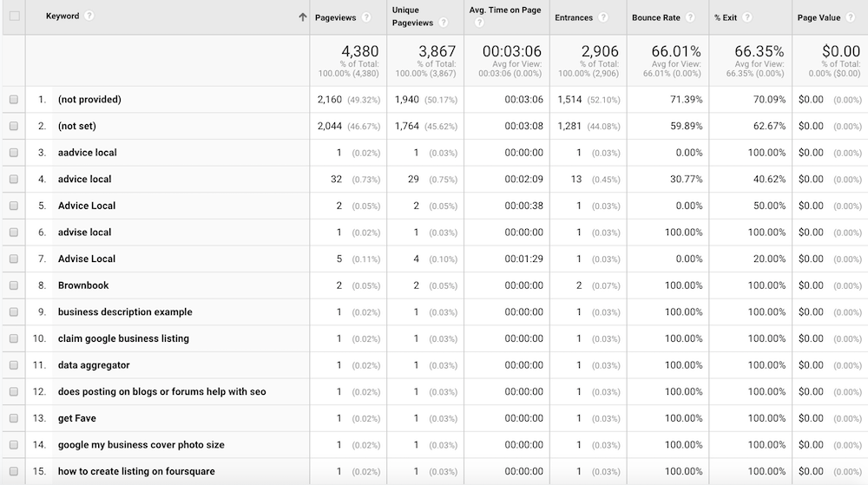Click total entrances value 2,906

pos(600,51)
